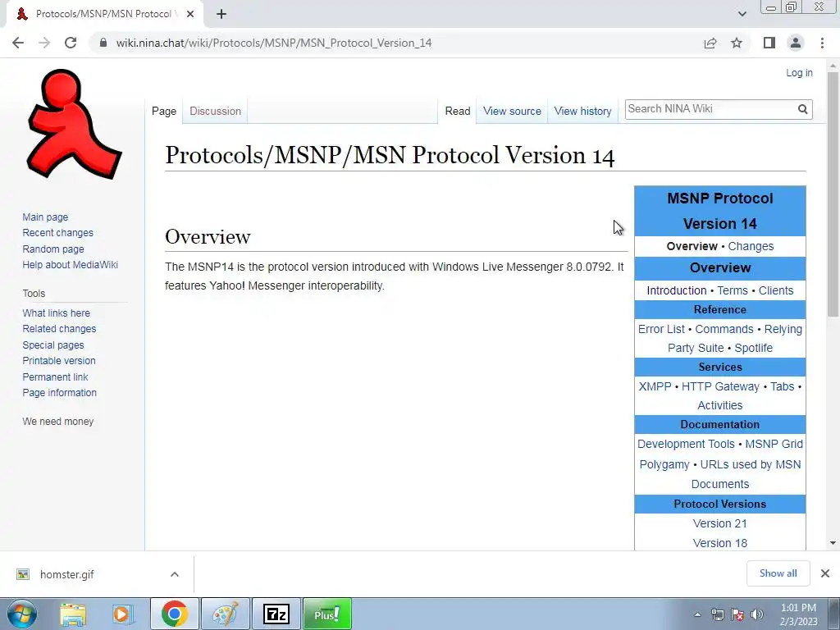
Task: Open Related changes in Tools
Action: pyautogui.click(x=59, y=329)
